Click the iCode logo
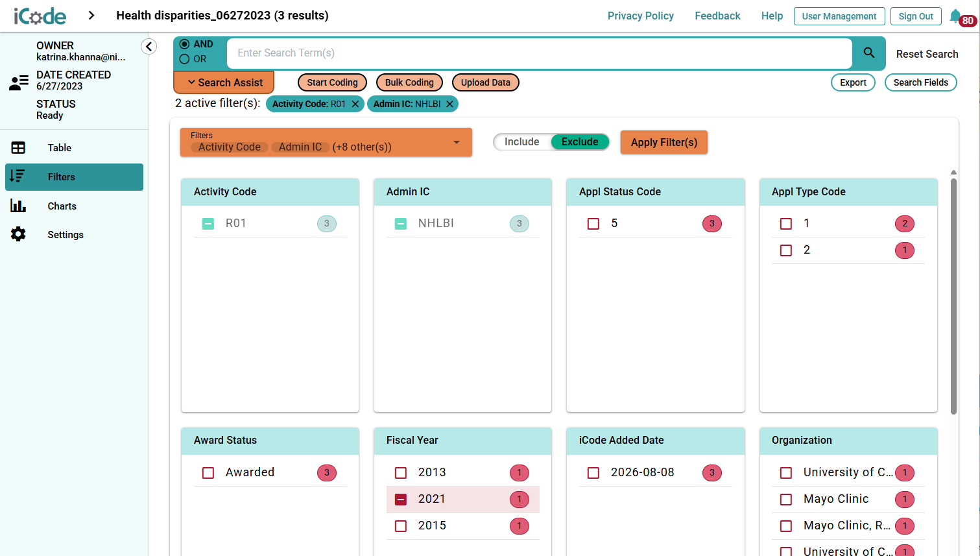The width and height of the screenshot is (980, 556). [40, 16]
